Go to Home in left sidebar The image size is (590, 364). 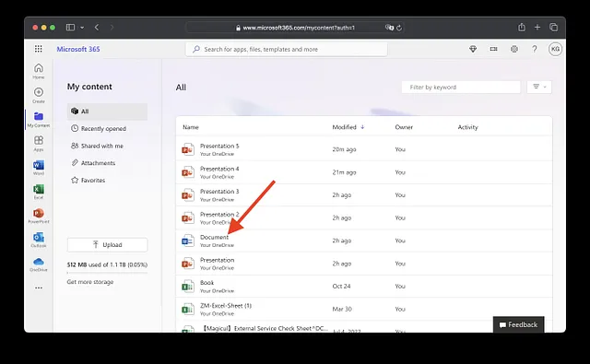point(39,71)
